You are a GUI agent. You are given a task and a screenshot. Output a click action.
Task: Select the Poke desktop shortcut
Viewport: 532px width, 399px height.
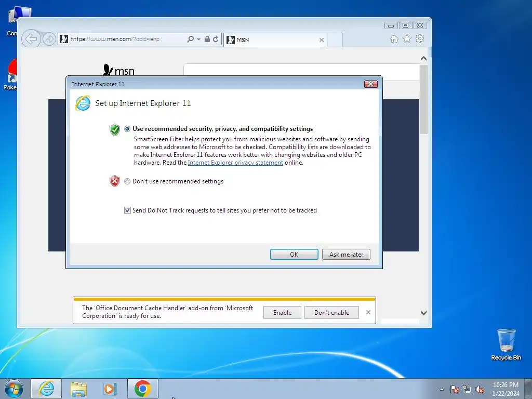point(10,75)
